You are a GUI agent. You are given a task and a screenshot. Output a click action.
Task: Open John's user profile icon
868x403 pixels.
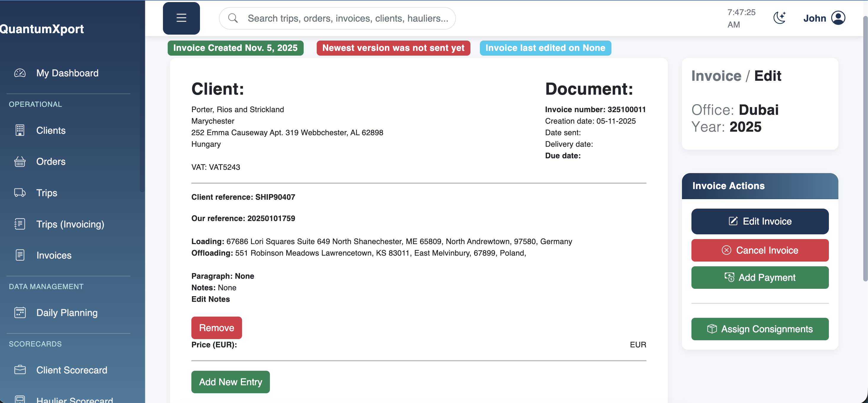[x=838, y=18]
